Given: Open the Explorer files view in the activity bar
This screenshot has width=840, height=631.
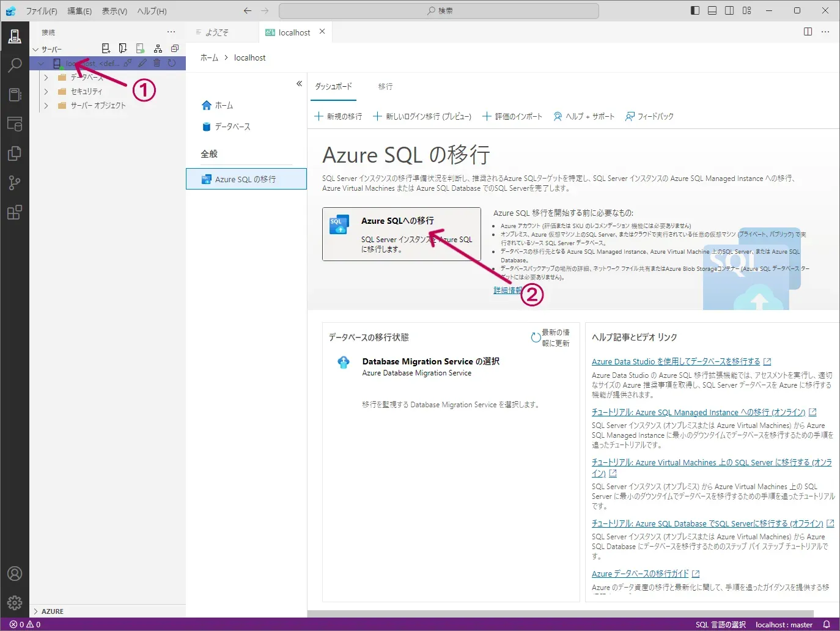Looking at the screenshot, I should click(15, 153).
